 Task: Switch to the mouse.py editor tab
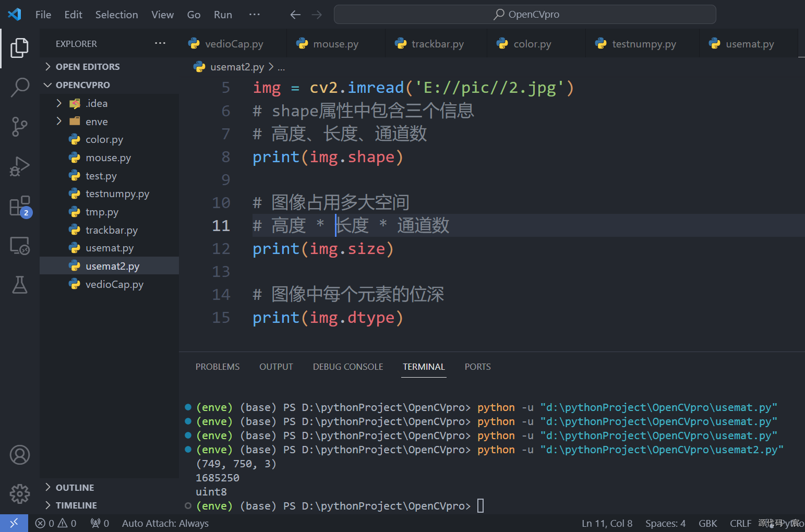pos(335,44)
